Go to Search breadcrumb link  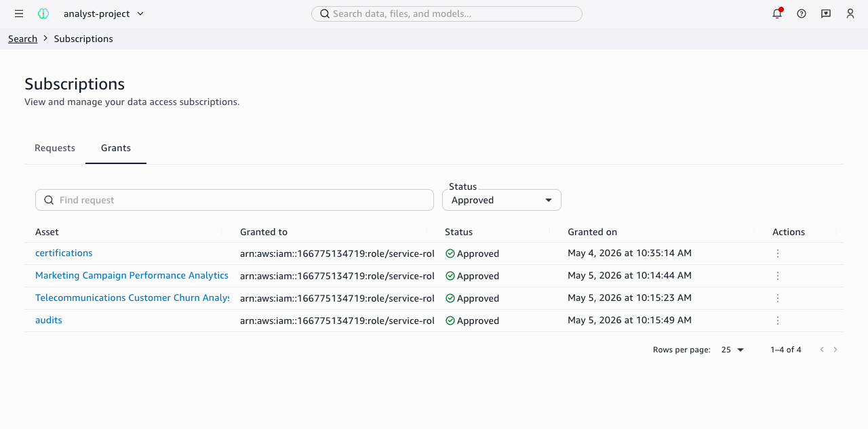pyautogui.click(x=22, y=39)
